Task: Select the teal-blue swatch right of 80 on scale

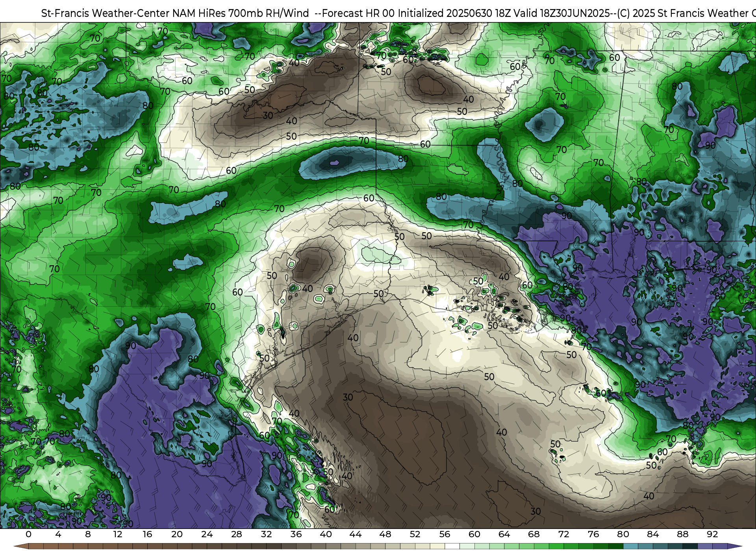Action: 630,546
